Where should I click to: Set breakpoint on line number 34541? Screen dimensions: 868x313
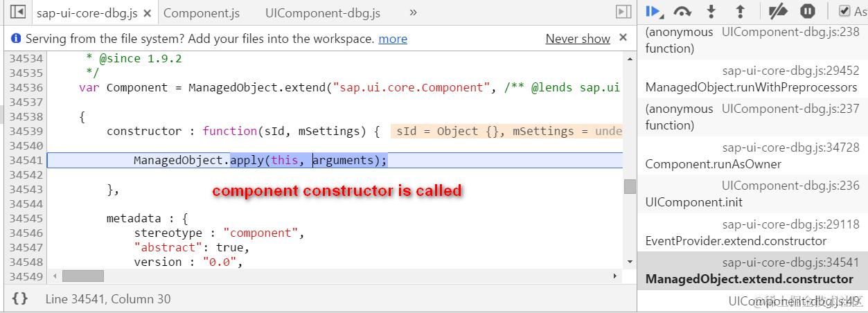click(25, 160)
